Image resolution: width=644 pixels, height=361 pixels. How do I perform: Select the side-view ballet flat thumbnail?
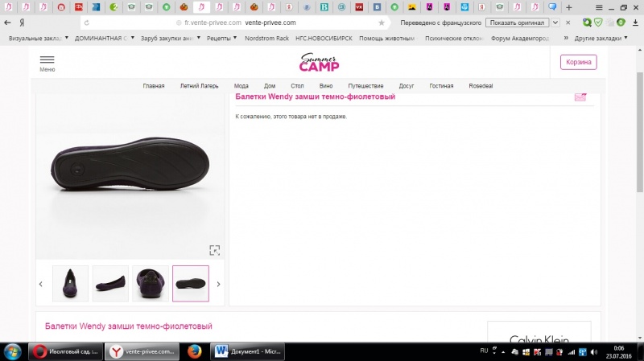click(x=110, y=284)
